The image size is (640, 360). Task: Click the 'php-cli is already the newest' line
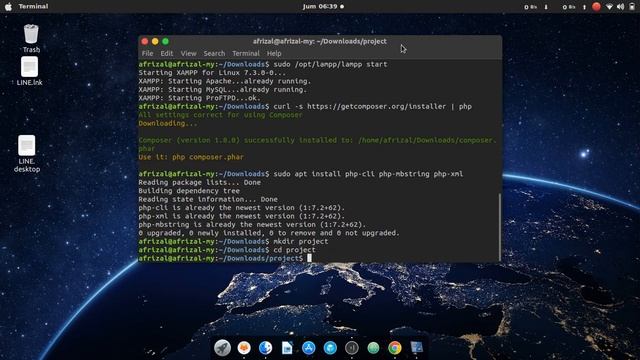pyautogui.click(x=242, y=208)
